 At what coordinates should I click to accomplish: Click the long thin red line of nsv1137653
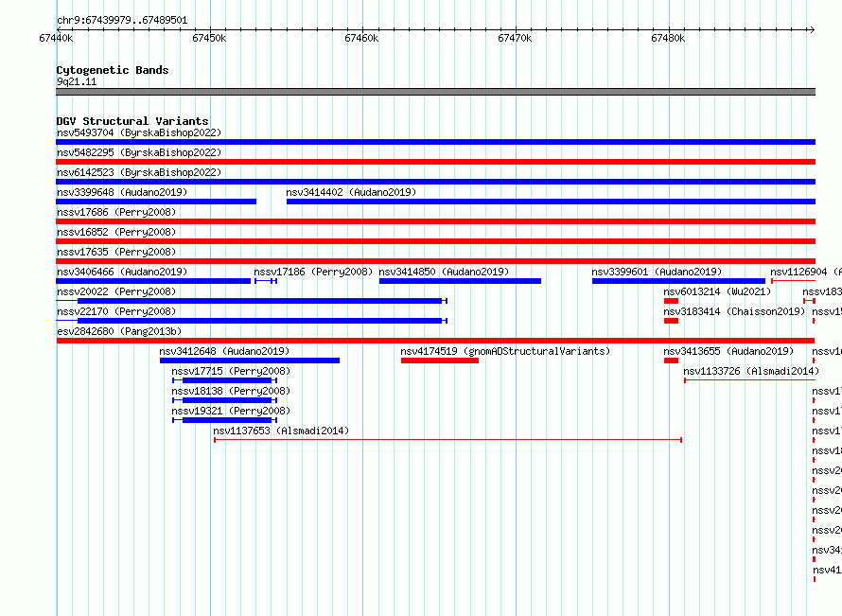(447, 440)
